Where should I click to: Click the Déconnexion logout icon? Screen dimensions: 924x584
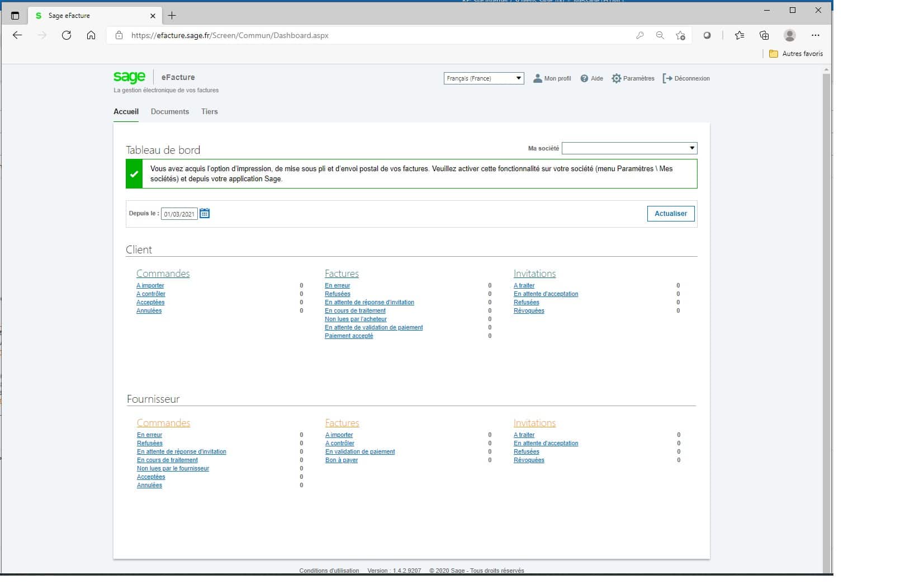tap(667, 79)
